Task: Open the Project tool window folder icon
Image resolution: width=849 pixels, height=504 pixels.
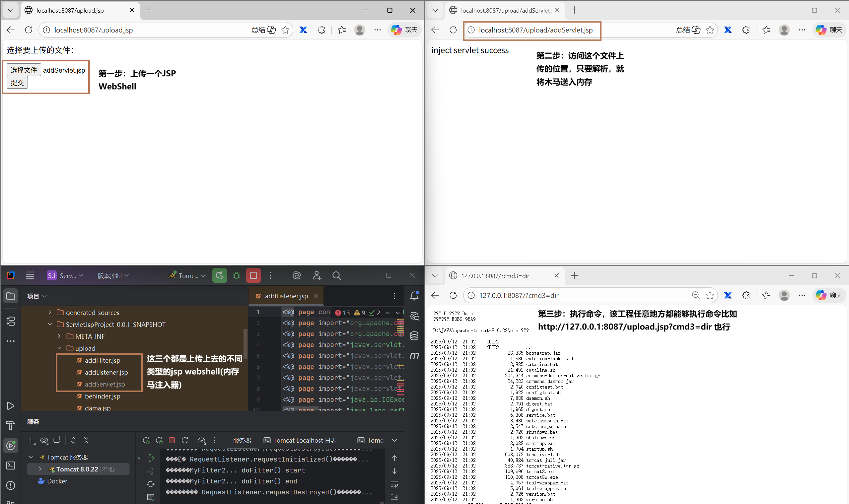Action: click(10, 296)
